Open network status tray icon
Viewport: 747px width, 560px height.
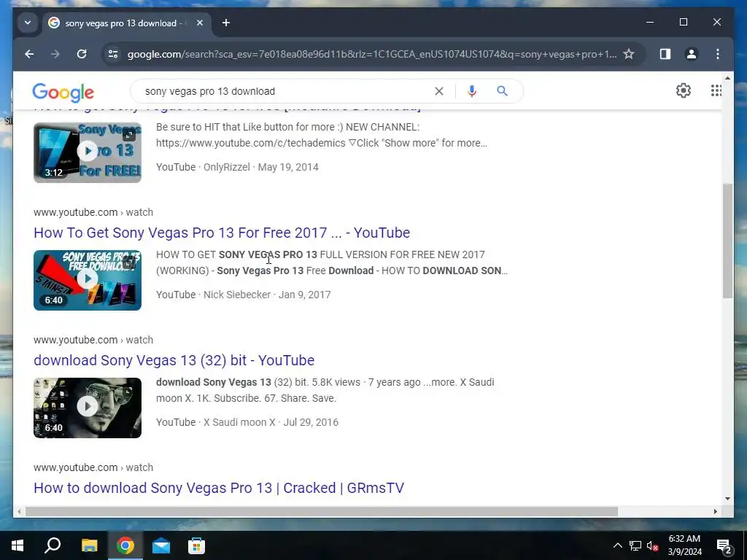click(x=635, y=545)
